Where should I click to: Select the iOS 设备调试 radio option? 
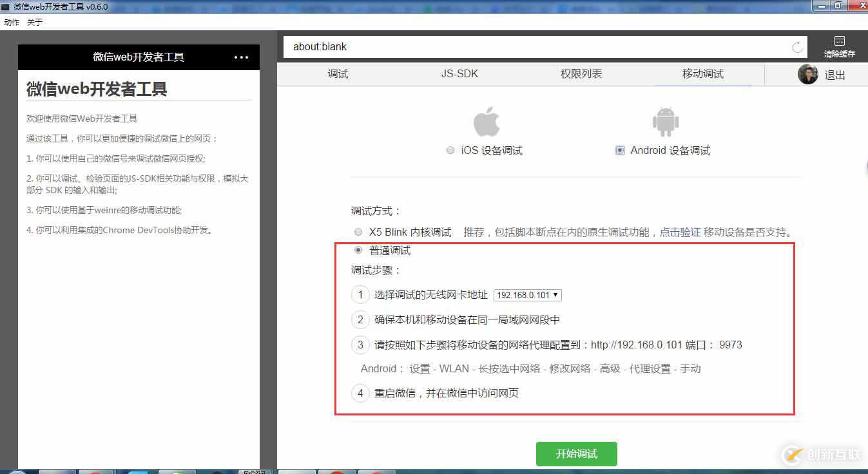450,150
